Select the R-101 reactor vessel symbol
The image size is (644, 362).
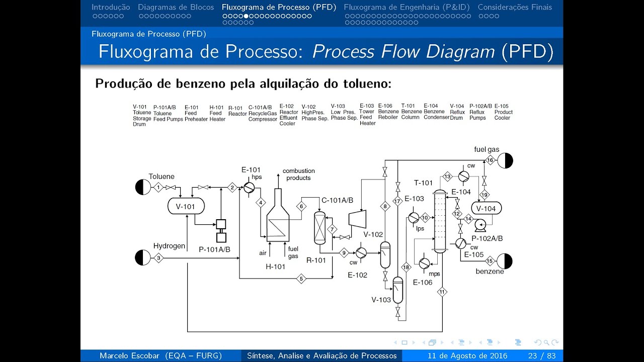(319, 228)
